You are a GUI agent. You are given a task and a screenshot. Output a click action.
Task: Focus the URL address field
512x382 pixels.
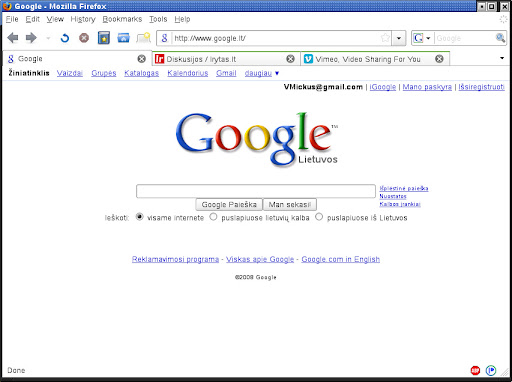(276, 38)
